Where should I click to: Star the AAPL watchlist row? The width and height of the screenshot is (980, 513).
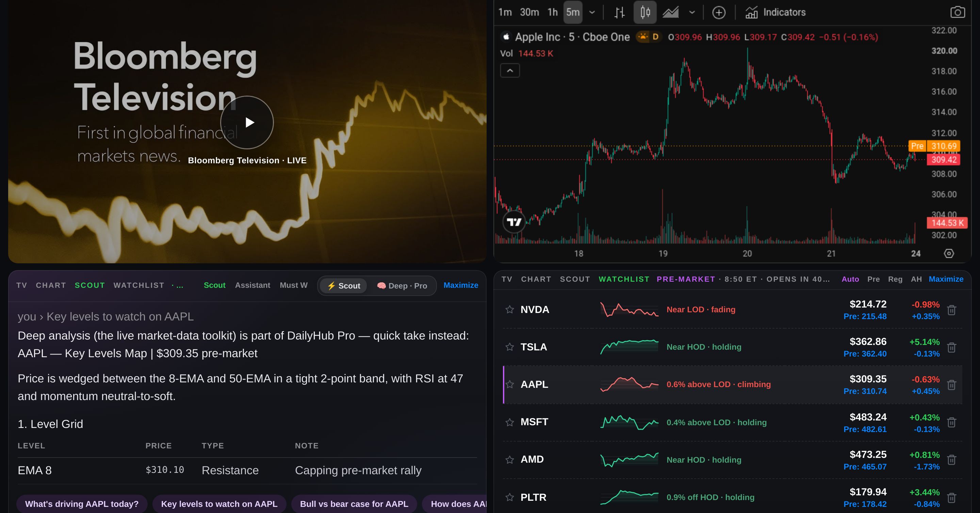click(x=510, y=384)
